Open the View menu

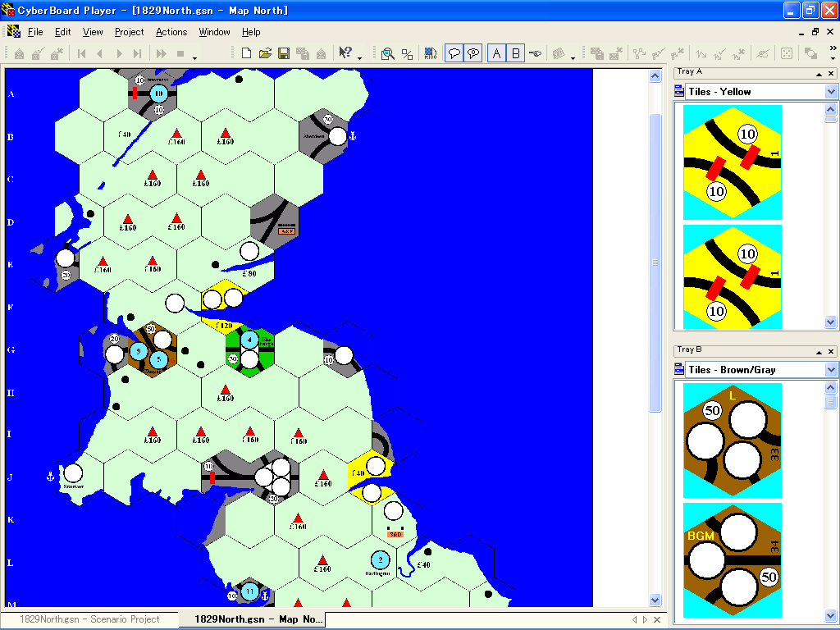pyautogui.click(x=93, y=32)
